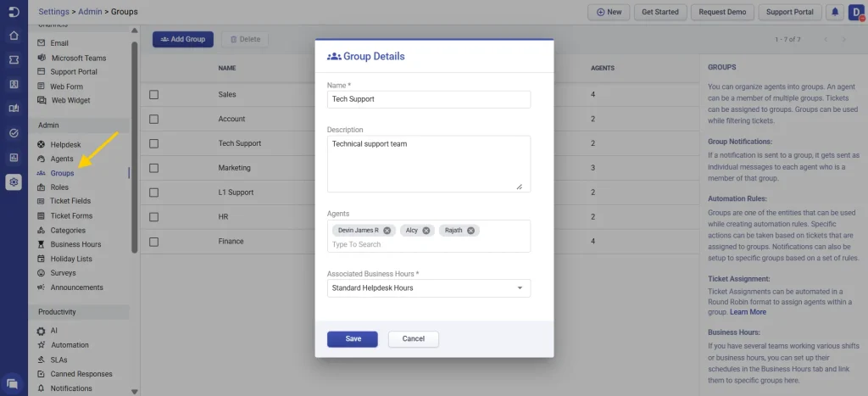Save the group details
868x396 pixels.
click(353, 339)
